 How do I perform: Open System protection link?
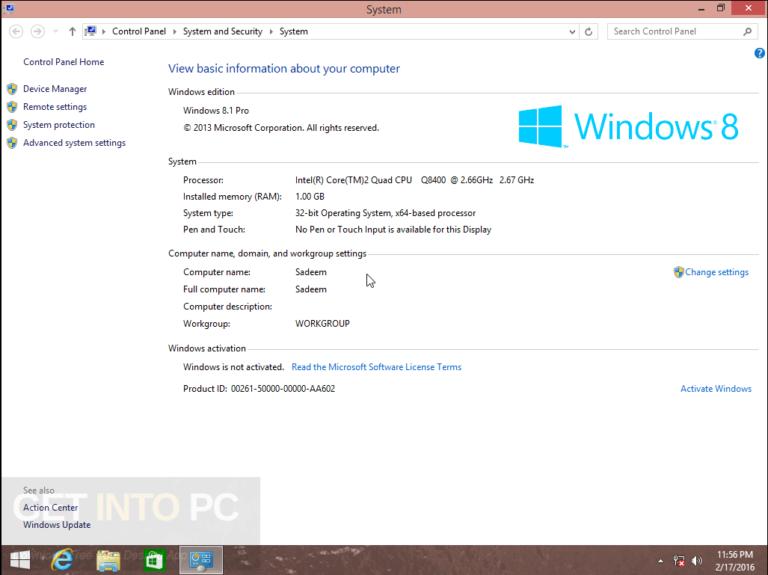[x=59, y=125]
